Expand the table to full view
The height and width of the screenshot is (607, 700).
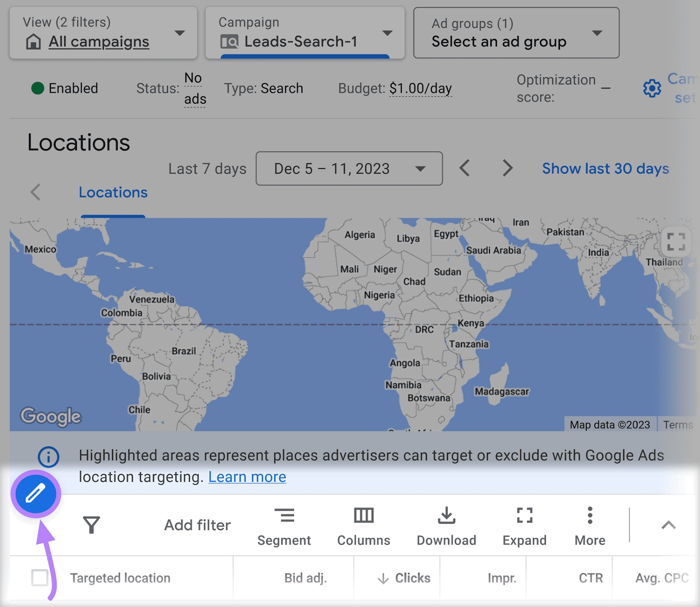[x=524, y=526]
